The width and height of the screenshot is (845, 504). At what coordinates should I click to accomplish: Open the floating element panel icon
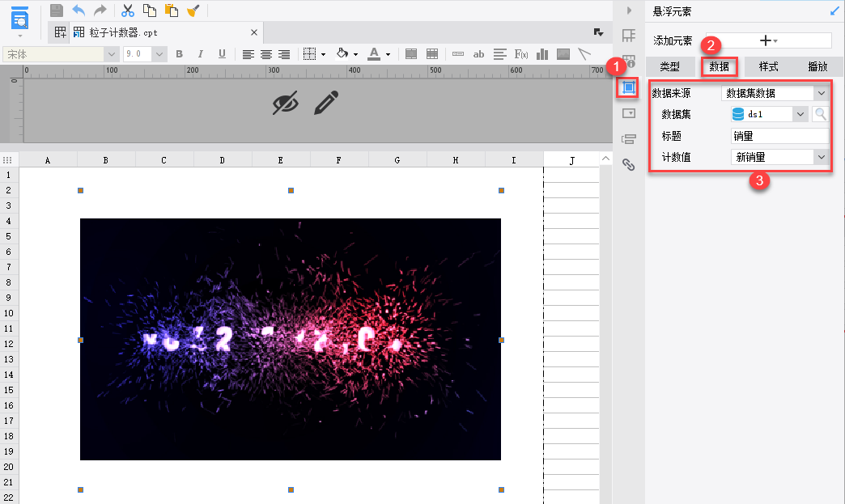628,87
